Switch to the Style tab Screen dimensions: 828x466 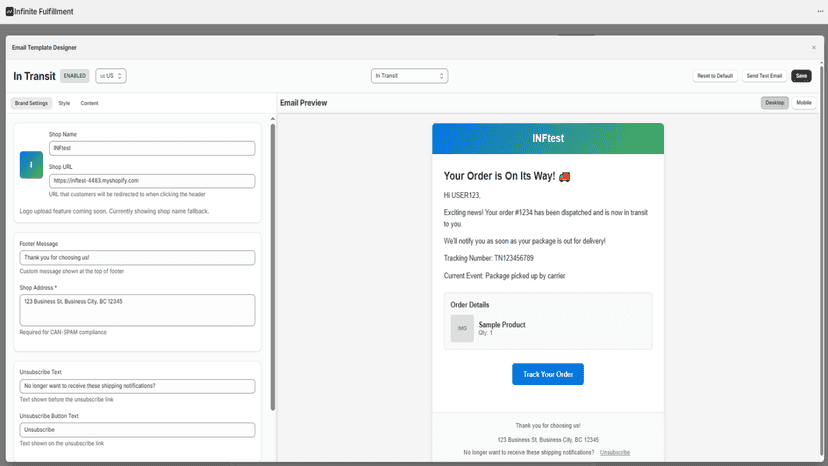[64, 103]
